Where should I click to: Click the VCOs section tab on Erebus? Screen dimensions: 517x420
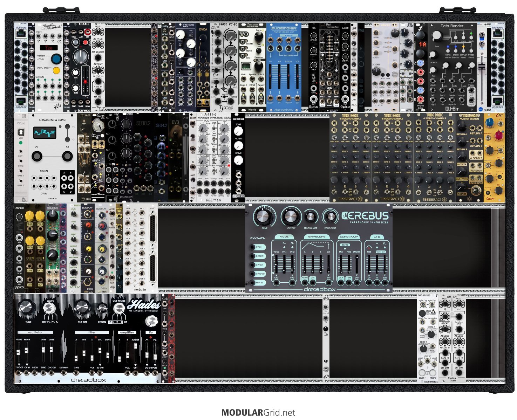[284, 237]
